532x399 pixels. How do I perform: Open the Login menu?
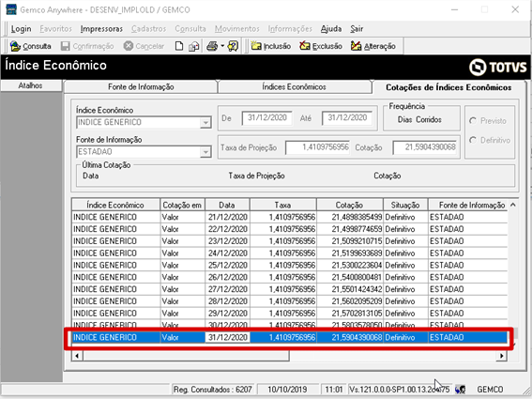click(21, 29)
